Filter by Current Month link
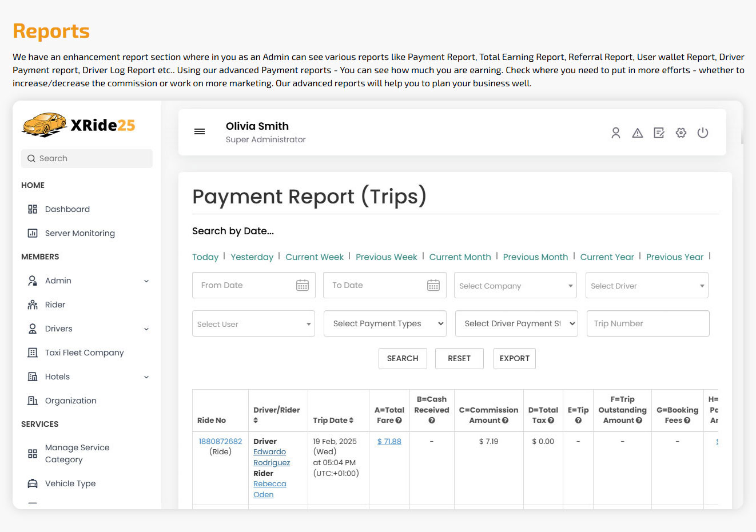The image size is (756, 532). [x=460, y=257]
